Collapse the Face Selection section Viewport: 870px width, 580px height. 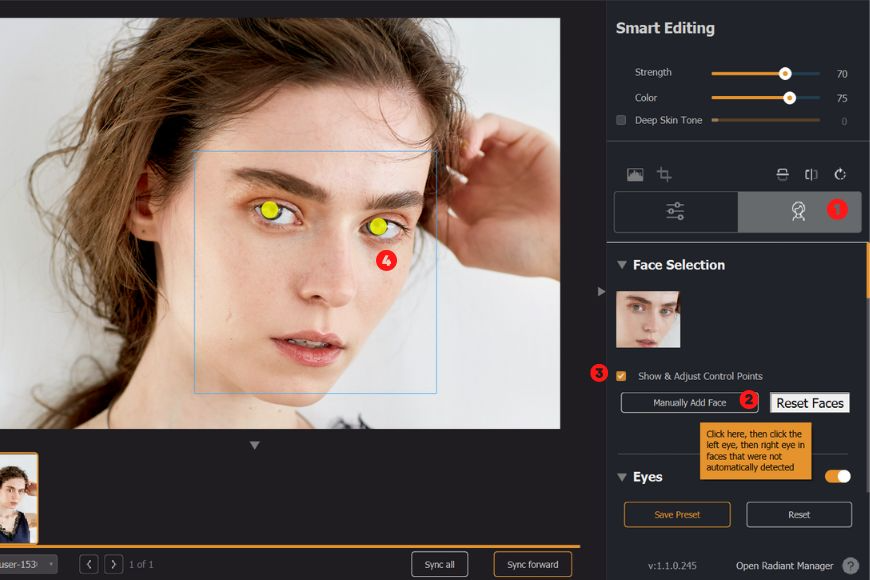coord(622,265)
